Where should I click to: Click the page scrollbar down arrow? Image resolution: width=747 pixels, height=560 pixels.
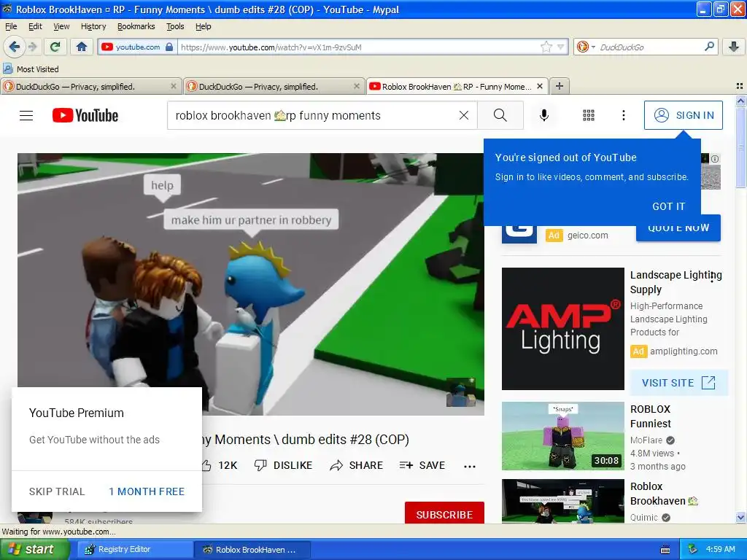tap(740, 518)
